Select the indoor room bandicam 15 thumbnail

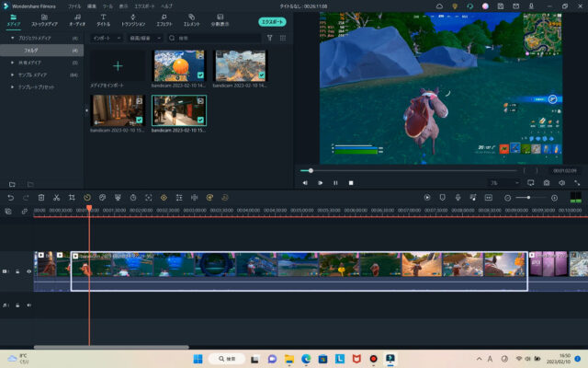[x=118, y=110]
